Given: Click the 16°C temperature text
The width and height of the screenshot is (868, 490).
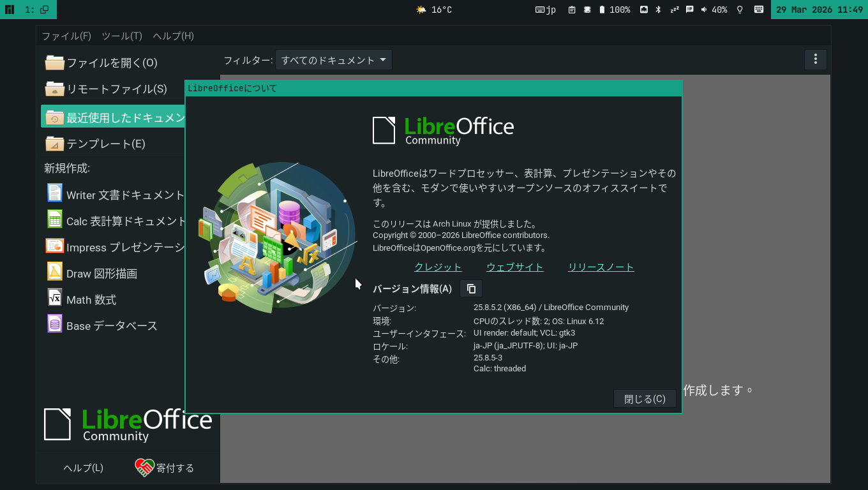Looking at the screenshot, I should click(442, 10).
